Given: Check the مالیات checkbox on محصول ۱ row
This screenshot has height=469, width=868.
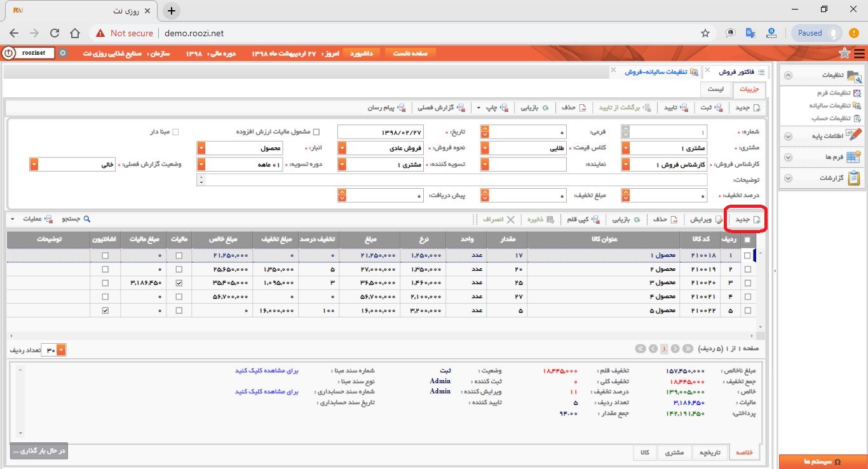Looking at the screenshot, I should (x=179, y=255).
